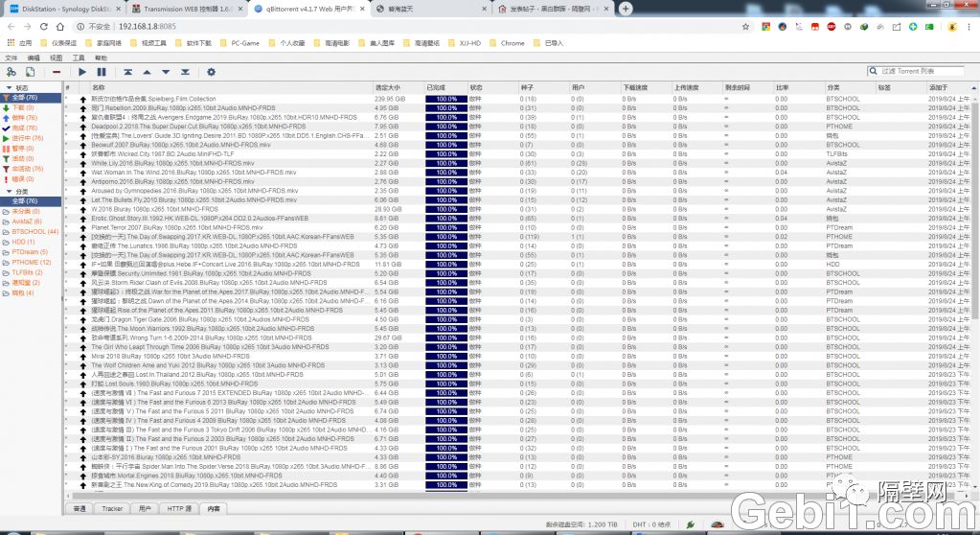The height and width of the screenshot is (535, 980).
Task: Collapse the 状态 filter section
Action: tap(8, 87)
